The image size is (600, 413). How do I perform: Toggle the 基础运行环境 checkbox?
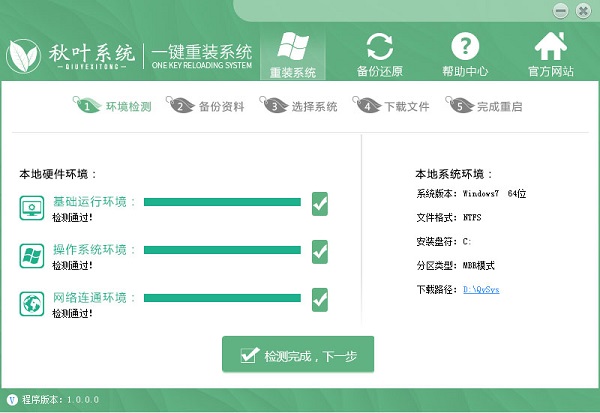[x=320, y=205]
